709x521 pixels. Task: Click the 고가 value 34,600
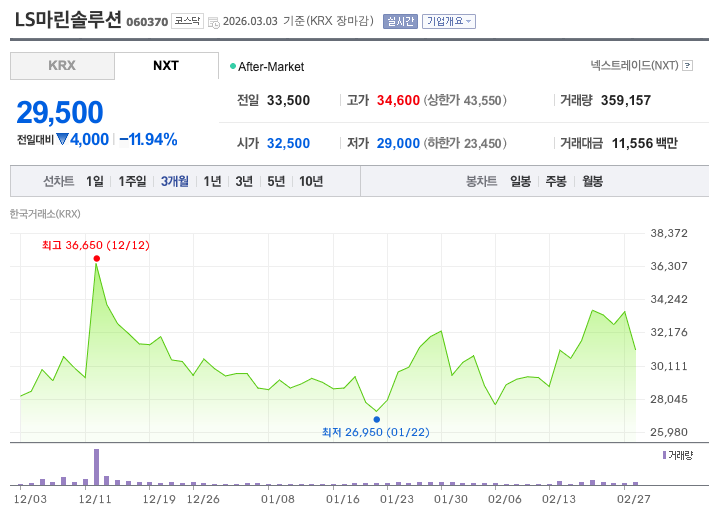coord(398,100)
